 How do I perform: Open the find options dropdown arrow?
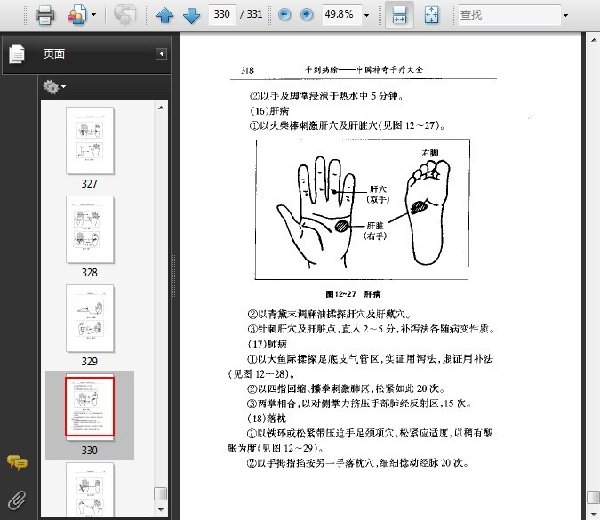click(x=566, y=16)
